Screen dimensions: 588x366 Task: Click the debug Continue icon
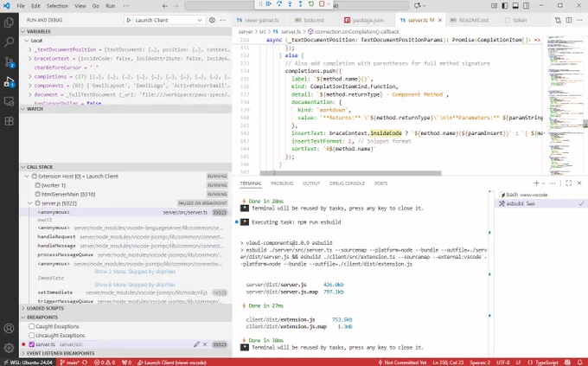coord(269,3)
